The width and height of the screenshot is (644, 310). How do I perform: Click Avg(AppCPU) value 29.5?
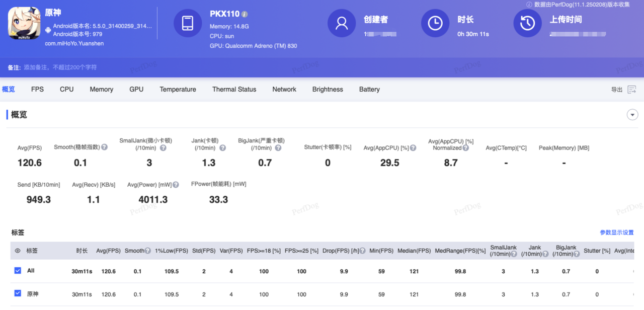click(390, 163)
